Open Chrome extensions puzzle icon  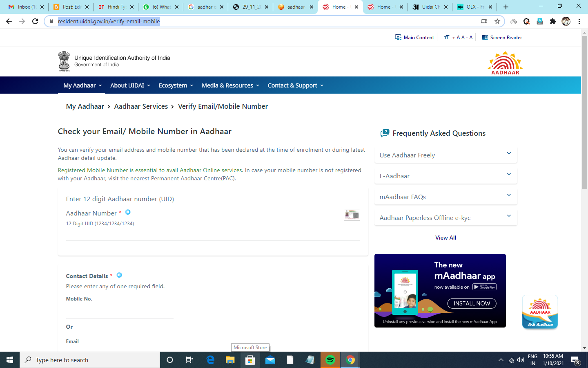pyautogui.click(x=553, y=21)
